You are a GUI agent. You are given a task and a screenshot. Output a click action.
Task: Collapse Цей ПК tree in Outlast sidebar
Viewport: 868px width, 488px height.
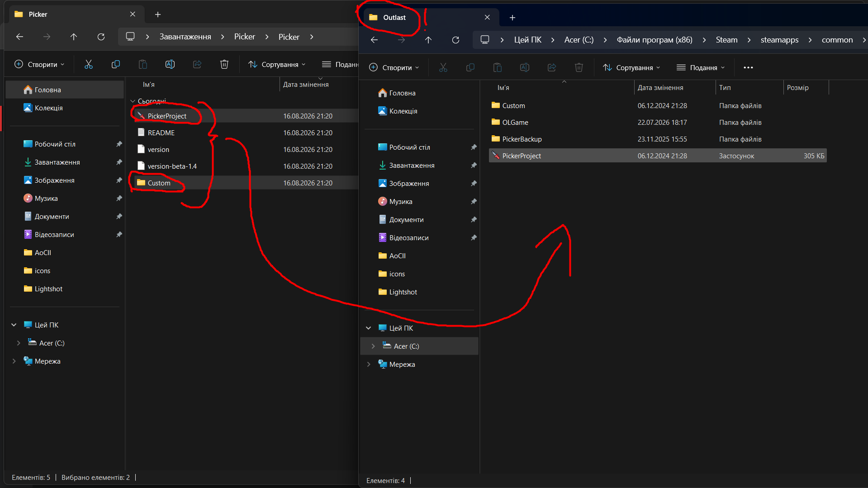tap(369, 328)
